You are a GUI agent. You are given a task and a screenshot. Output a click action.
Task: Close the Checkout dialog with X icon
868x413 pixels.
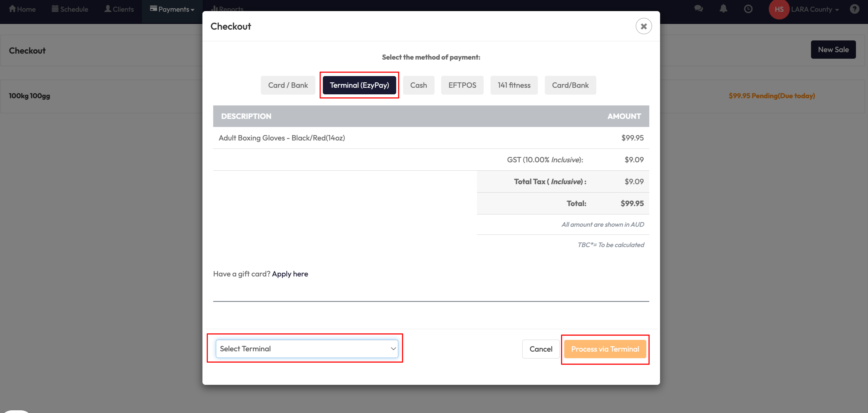coord(643,26)
